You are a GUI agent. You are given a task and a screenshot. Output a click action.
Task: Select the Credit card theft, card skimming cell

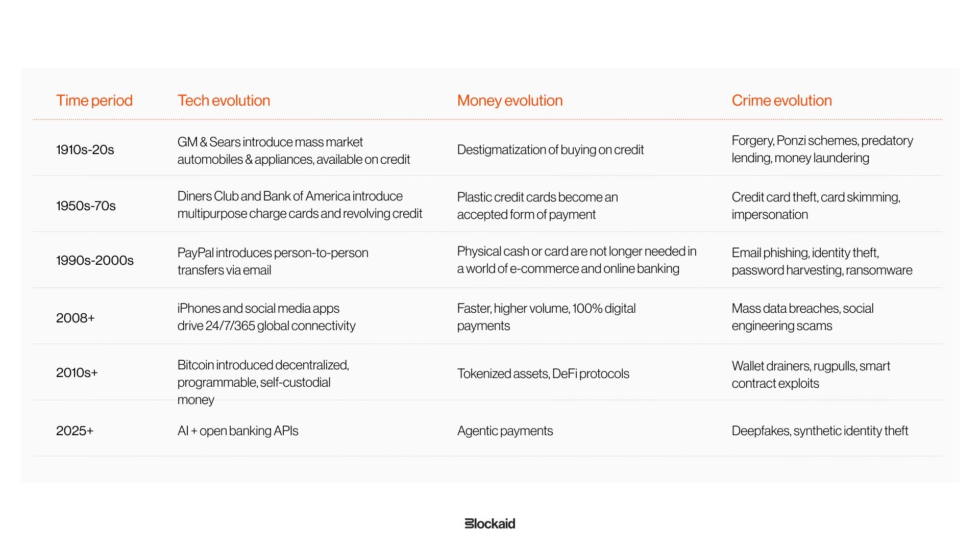pyautogui.click(x=816, y=206)
